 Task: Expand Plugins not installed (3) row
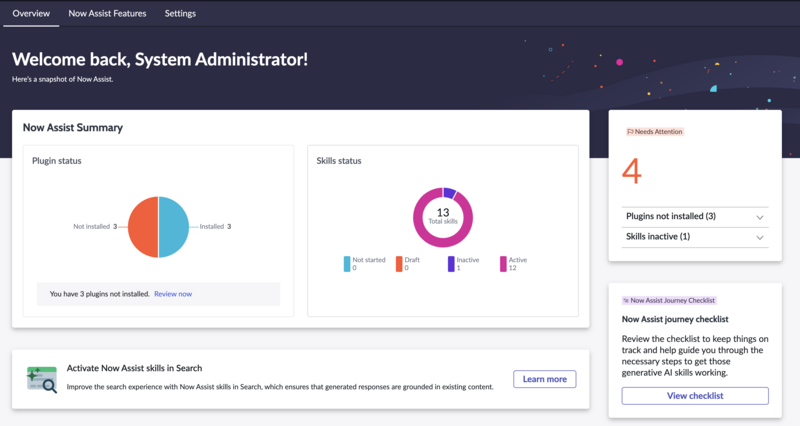(x=695, y=217)
